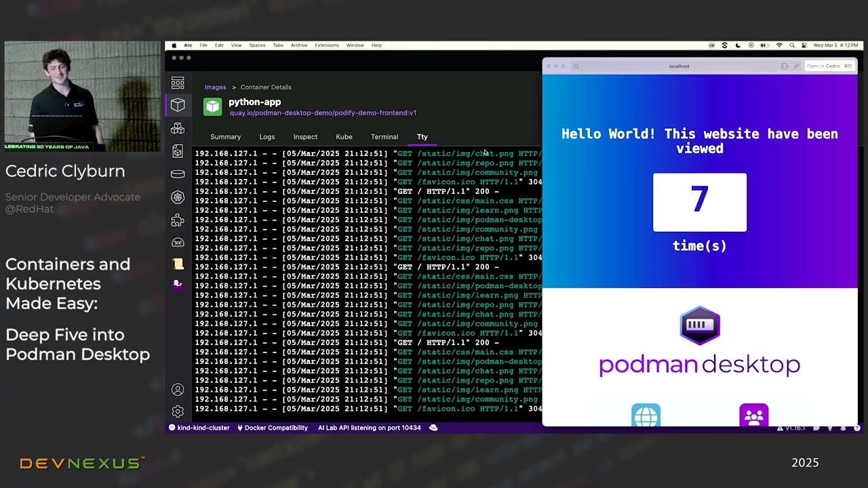Open the Window menu
This screenshot has width=868, height=488.
(355, 45)
